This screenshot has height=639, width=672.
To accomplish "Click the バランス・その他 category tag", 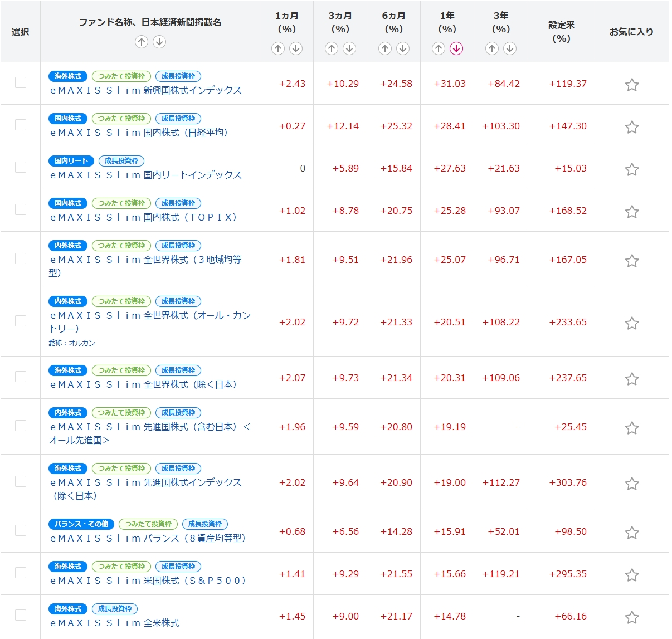I will point(81,524).
